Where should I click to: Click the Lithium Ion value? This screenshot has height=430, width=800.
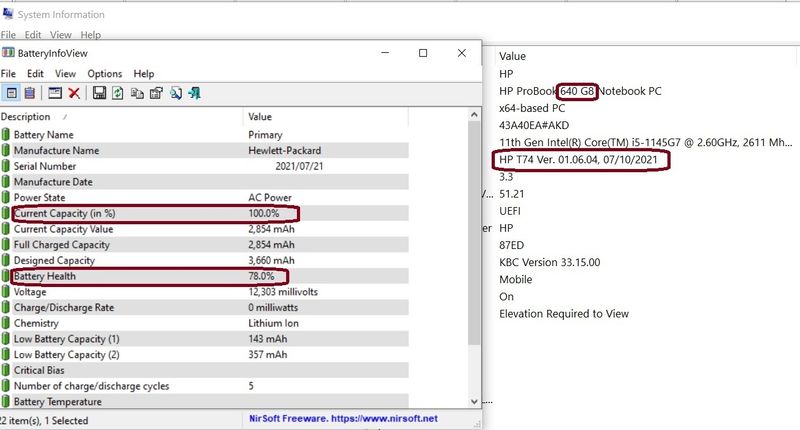click(x=273, y=323)
